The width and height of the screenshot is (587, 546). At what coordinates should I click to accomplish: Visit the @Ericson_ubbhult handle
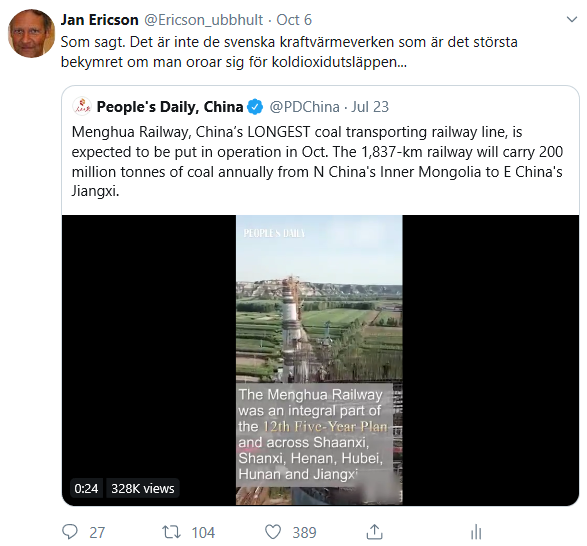point(203,20)
